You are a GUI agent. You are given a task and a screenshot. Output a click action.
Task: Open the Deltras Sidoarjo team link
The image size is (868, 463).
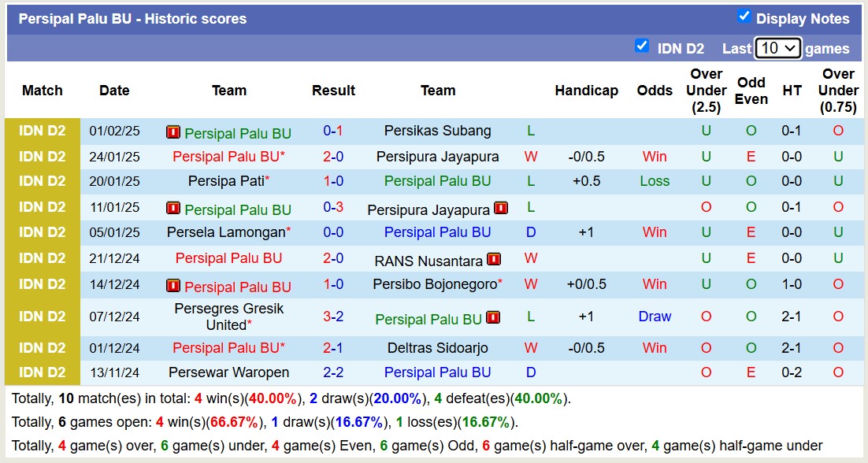coord(437,347)
